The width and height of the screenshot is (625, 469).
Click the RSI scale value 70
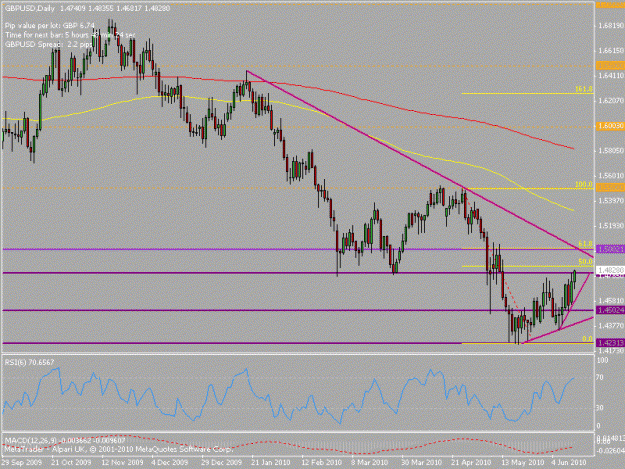(601, 377)
